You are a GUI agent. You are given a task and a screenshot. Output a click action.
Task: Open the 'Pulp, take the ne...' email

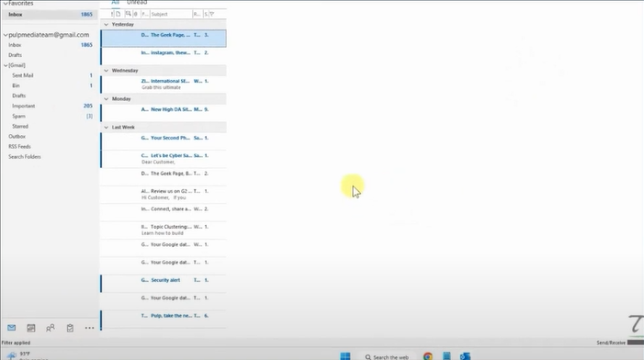point(164,319)
